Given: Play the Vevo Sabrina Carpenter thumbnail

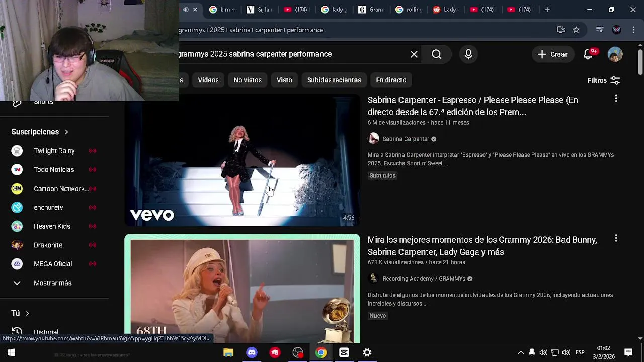Looking at the screenshot, I should 243,160.
